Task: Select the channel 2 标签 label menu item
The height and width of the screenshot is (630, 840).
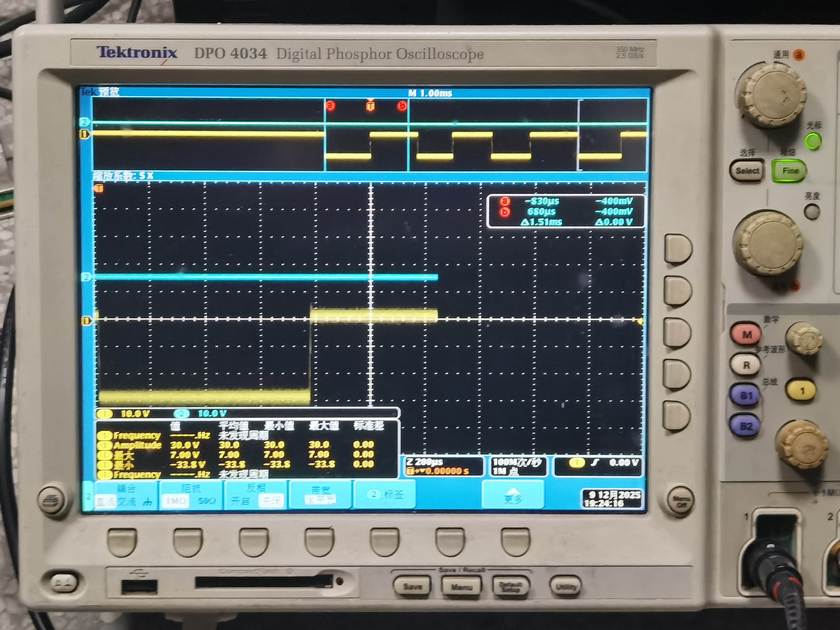Action: [384, 494]
